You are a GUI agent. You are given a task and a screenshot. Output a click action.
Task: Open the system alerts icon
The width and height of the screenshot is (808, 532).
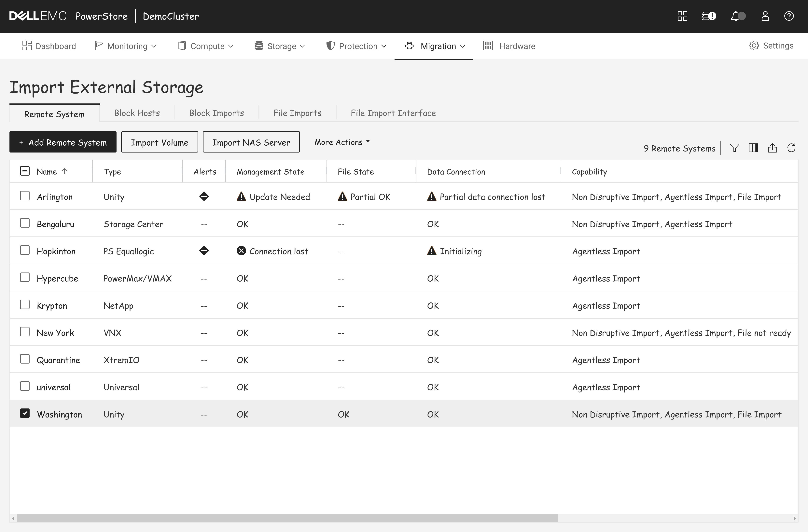click(x=708, y=16)
